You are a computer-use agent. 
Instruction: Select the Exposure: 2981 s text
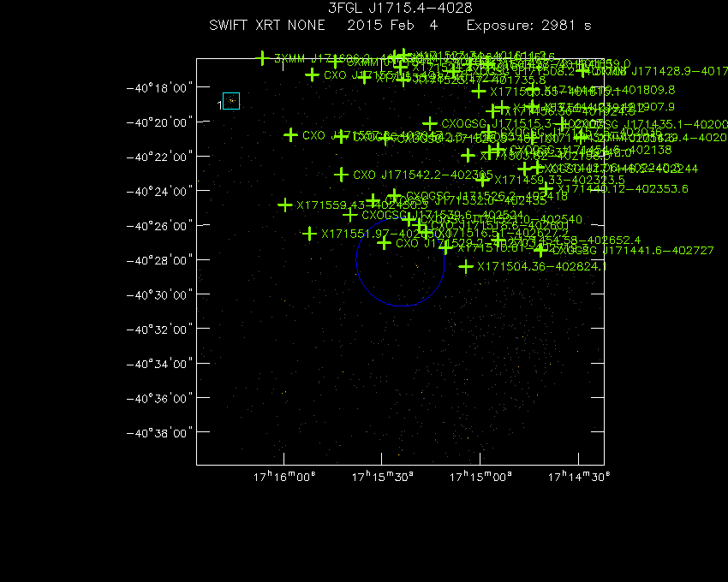pyautogui.click(x=528, y=25)
